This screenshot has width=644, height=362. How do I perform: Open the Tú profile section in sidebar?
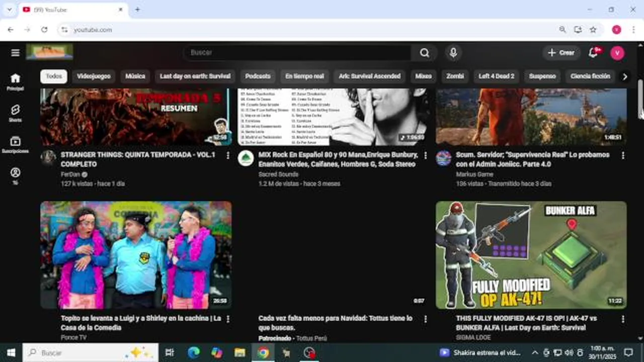click(15, 176)
